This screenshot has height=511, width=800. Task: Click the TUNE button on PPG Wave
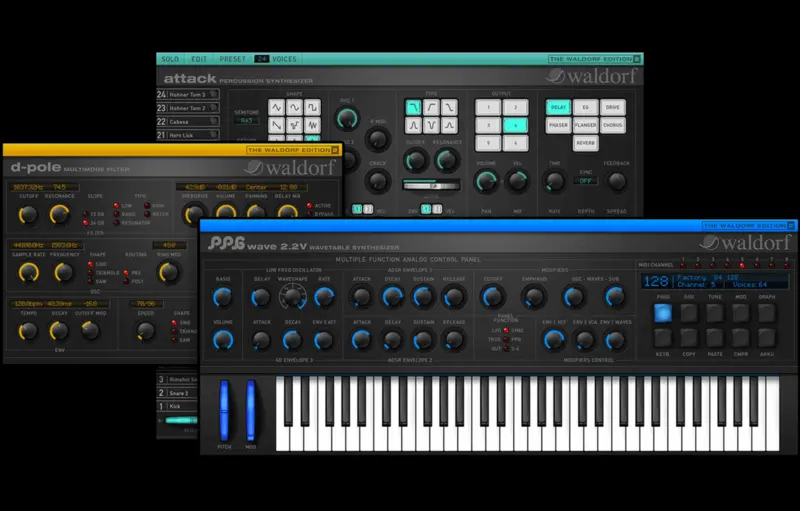(x=715, y=313)
